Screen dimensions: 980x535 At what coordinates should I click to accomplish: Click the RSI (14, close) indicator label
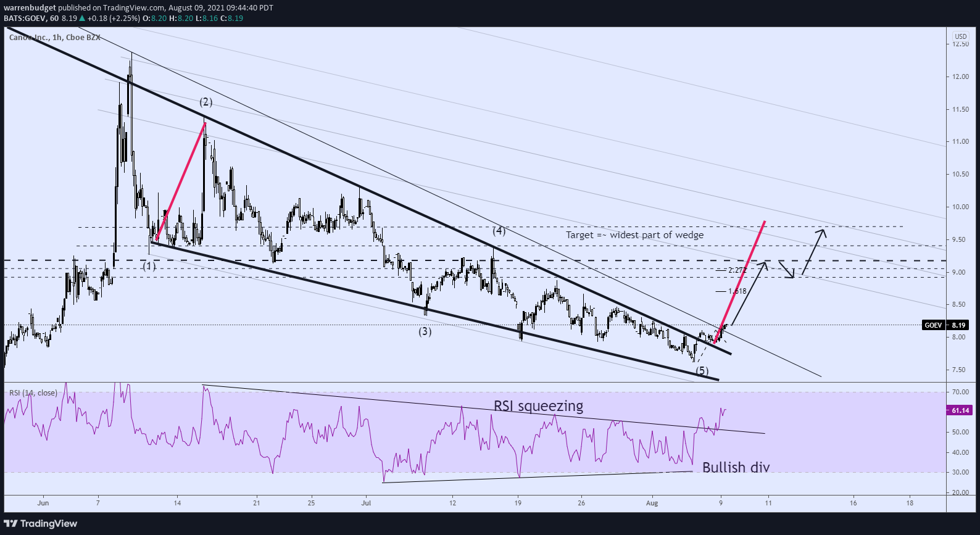coord(33,392)
